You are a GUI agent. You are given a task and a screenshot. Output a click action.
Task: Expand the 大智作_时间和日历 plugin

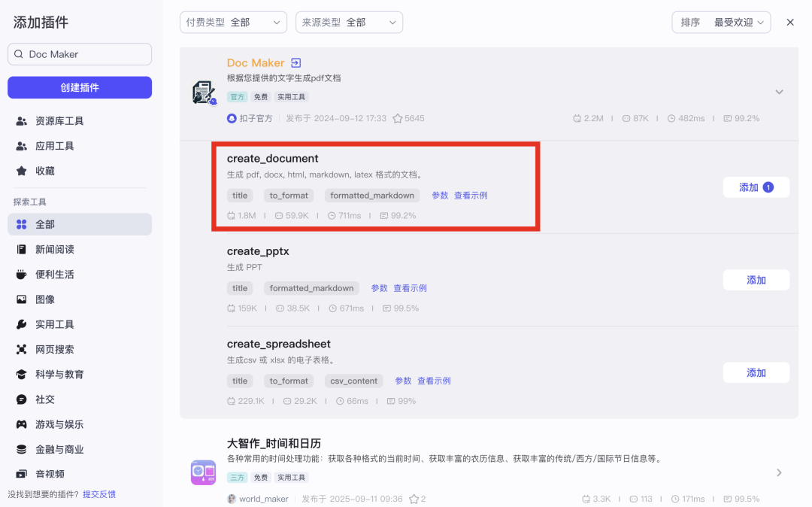(779, 472)
